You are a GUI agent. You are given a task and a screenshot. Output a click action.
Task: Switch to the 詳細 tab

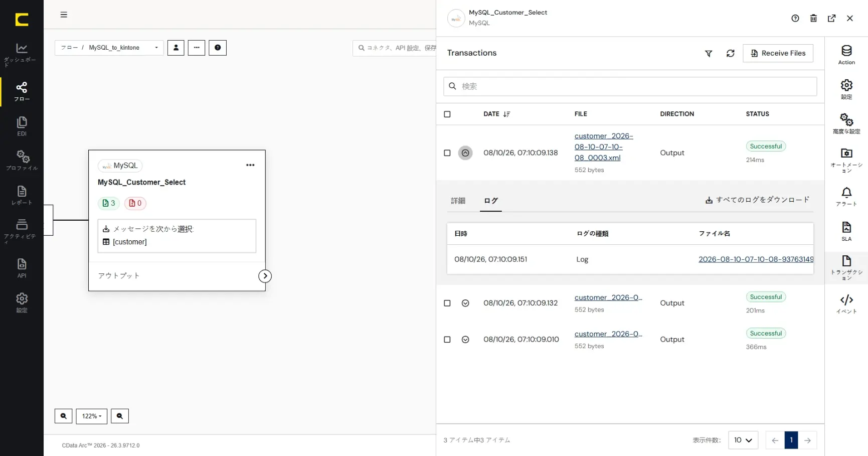tap(458, 201)
